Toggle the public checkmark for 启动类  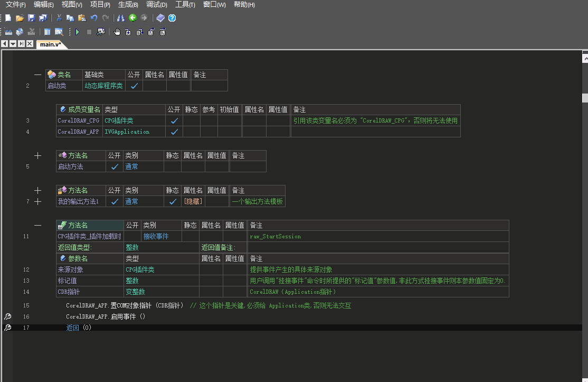[x=134, y=86]
